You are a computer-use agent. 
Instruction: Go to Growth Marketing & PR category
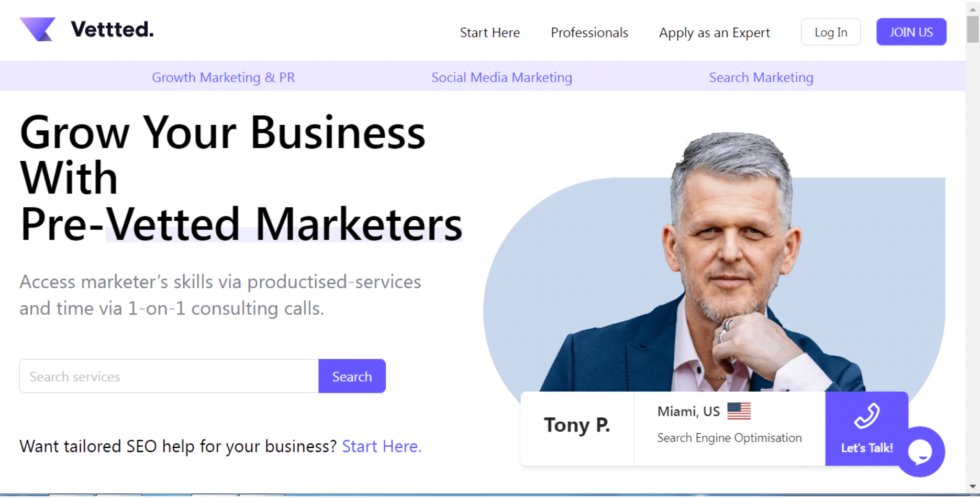pyautogui.click(x=224, y=77)
